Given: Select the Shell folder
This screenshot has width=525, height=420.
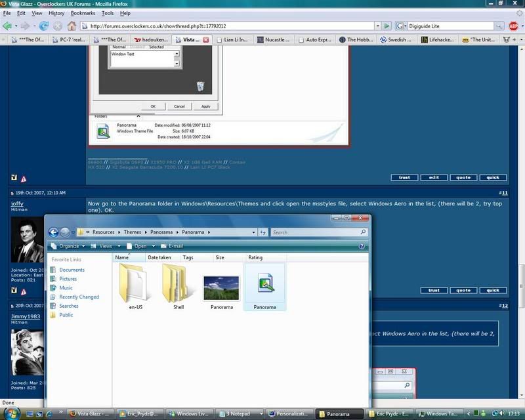Looking at the screenshot, I should 178,287.
